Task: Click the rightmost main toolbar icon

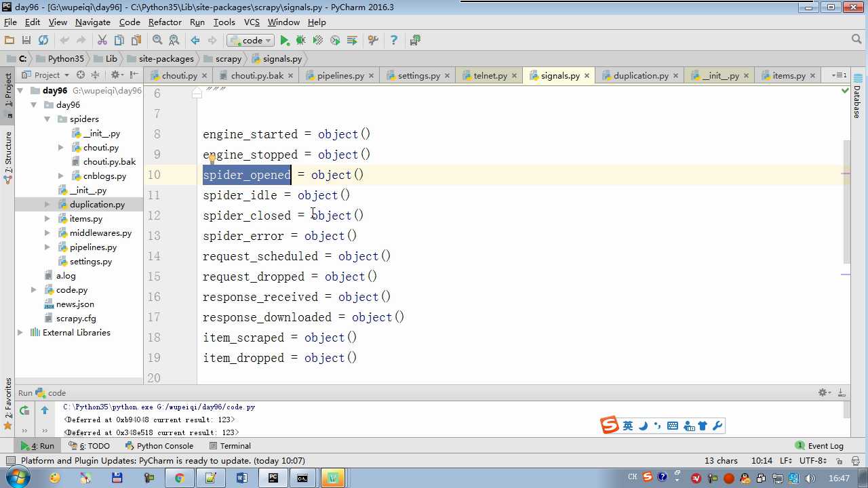Action: click(x=415, y=41)
